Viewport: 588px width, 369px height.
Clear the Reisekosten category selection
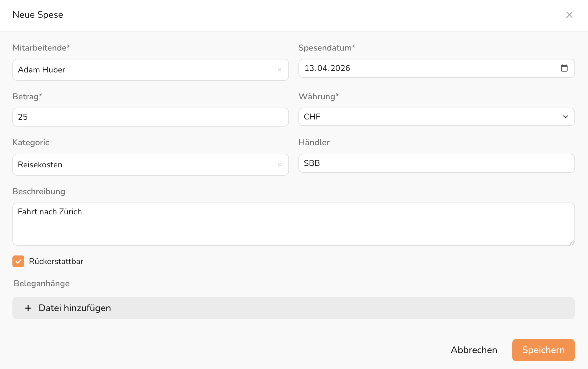tap(279, 165)
